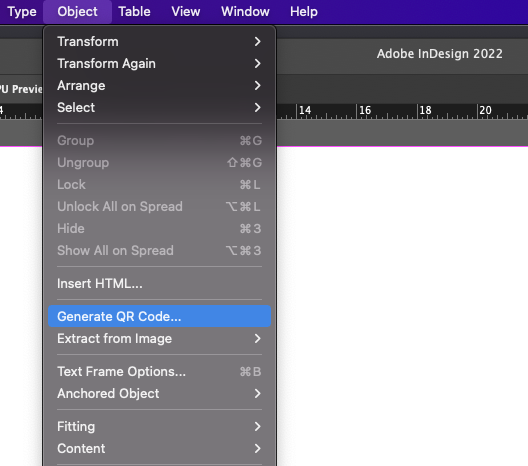Open the View menu
The height and width of the screenshot is (466, 528).
click(186, 12)
